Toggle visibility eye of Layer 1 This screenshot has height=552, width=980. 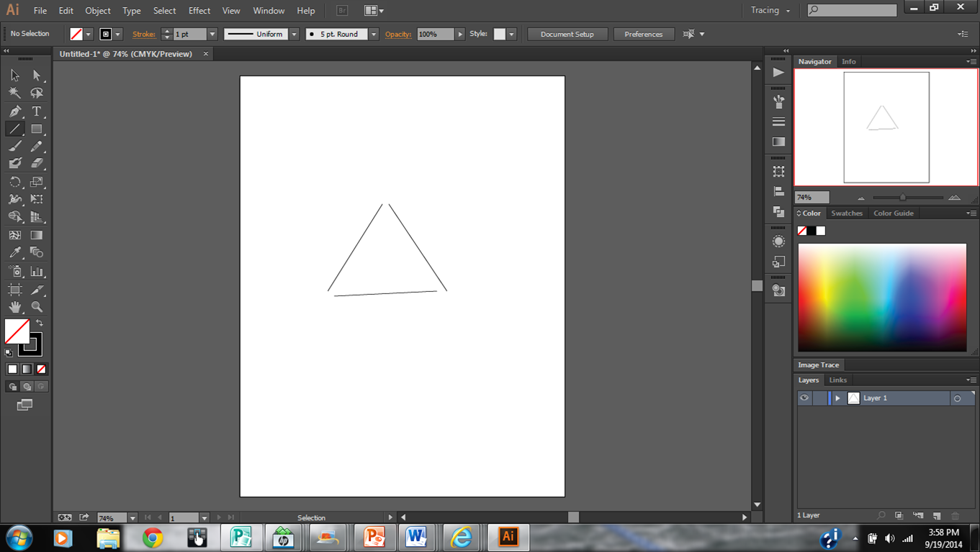(x=804, y=398)
